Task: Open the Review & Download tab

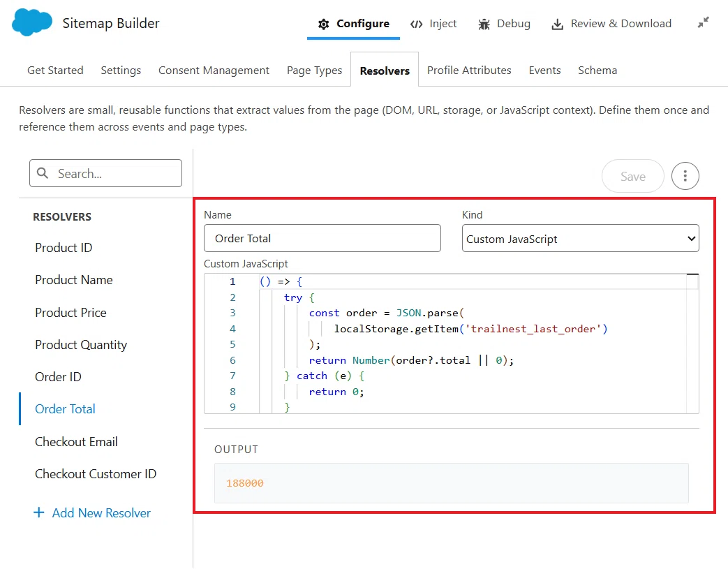Action: click(611, 24)
